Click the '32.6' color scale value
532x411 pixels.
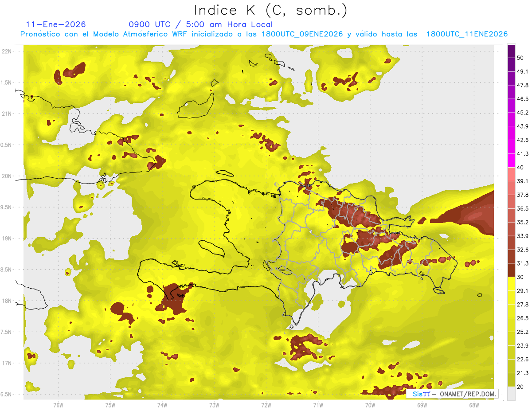point(523,250)
